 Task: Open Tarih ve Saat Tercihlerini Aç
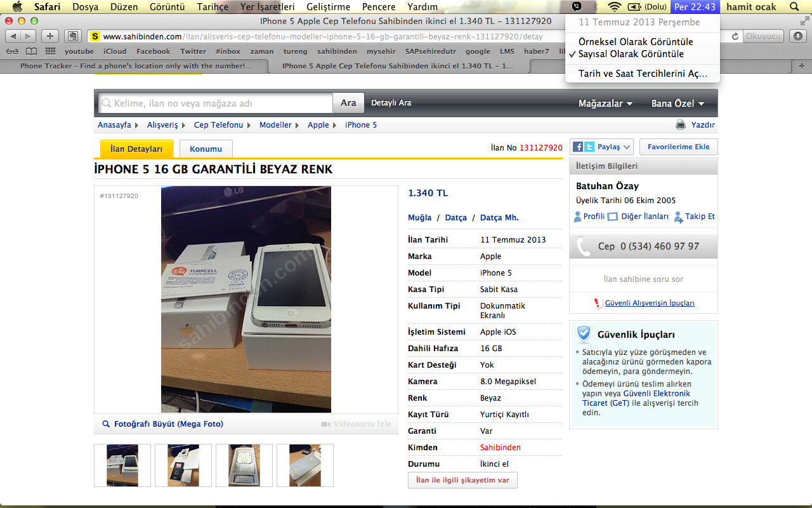click(x=643, y=74)
